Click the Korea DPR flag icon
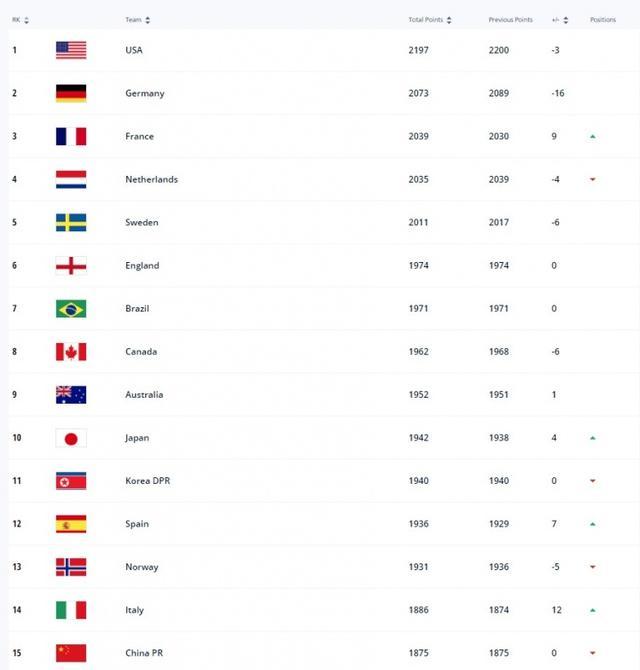The image size is (640, 670). click(x=71, y=481)
